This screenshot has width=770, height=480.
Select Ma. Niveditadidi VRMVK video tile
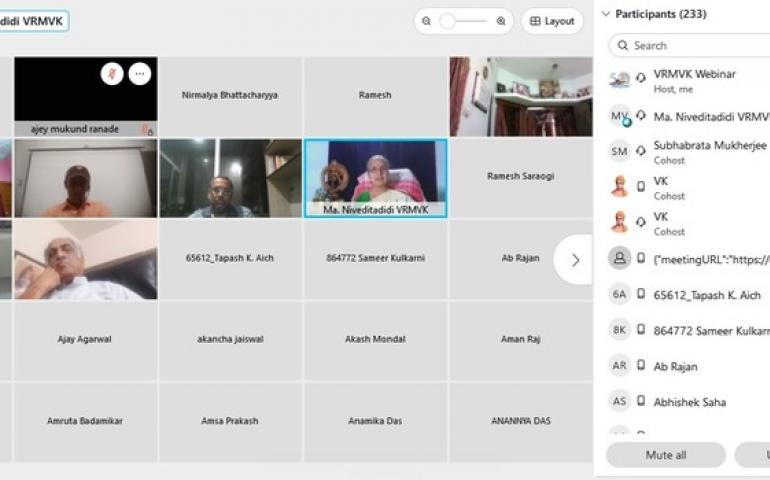376,178
